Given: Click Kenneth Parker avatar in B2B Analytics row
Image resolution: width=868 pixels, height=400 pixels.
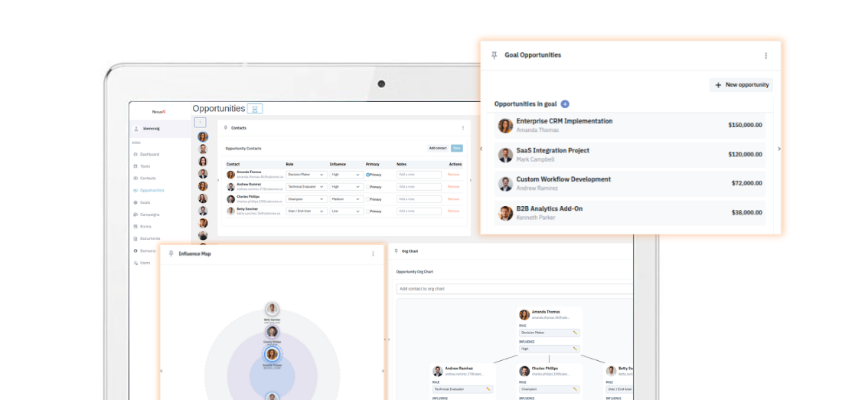Looking at the screenshot, I should (505, 213).
